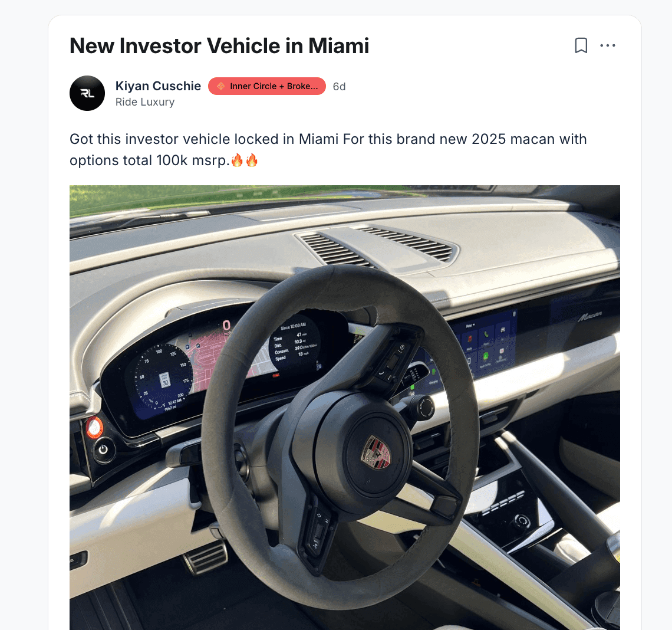Image resolution: width=672 pixels, height=630 pixels.
Task: Click the power button icon in the photo
Action: pos(103,449)
